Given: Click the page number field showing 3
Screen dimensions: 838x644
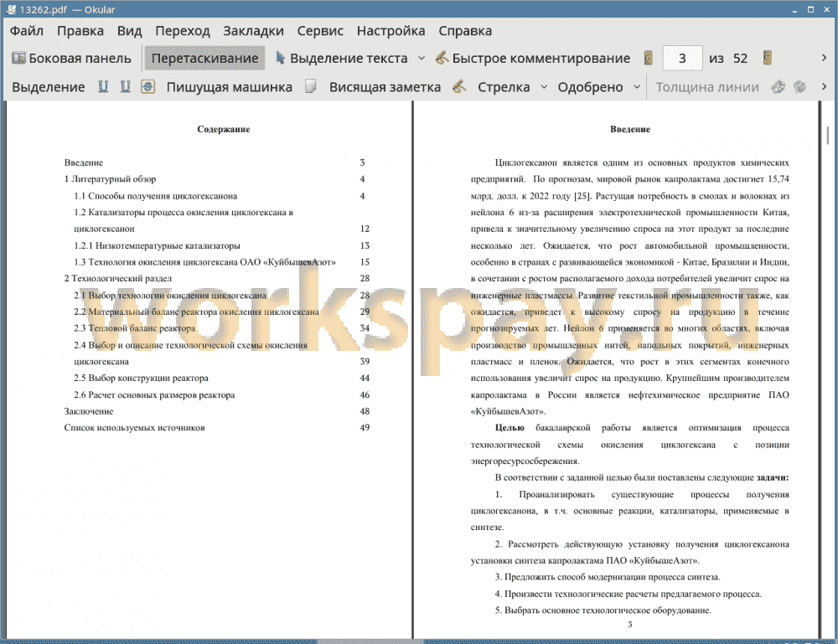Looking at the screenshot, I should (x=682, y=59).
